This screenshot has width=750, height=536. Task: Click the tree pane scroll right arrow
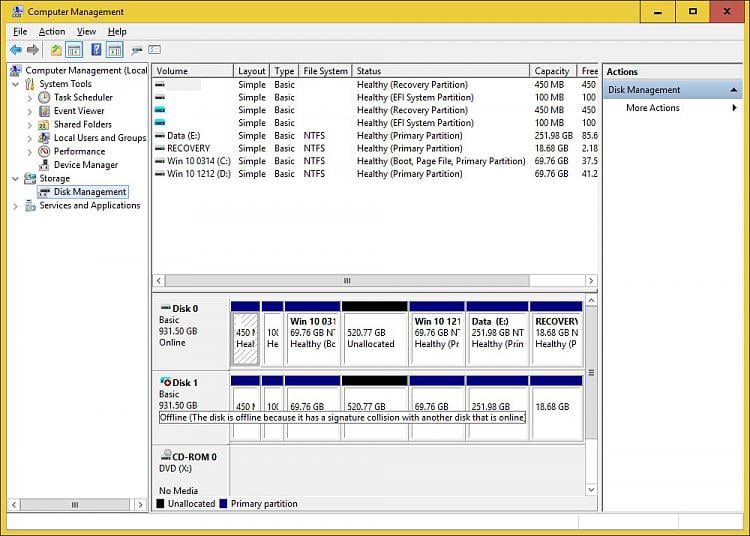[140, 504]
